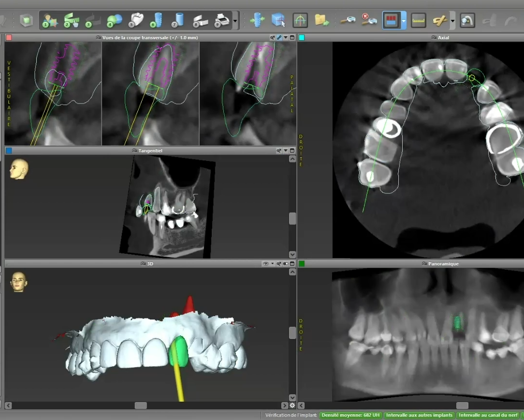This screenshot has height=420, width=524.
Task: Click the head orientation icon in 3D view
Action: click(x=19, y=282)
